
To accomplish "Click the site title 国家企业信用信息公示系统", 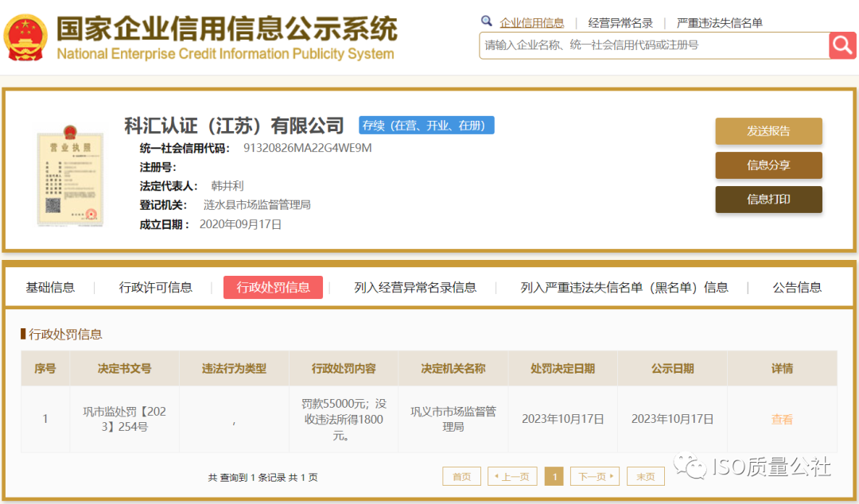I will [227, 29].
